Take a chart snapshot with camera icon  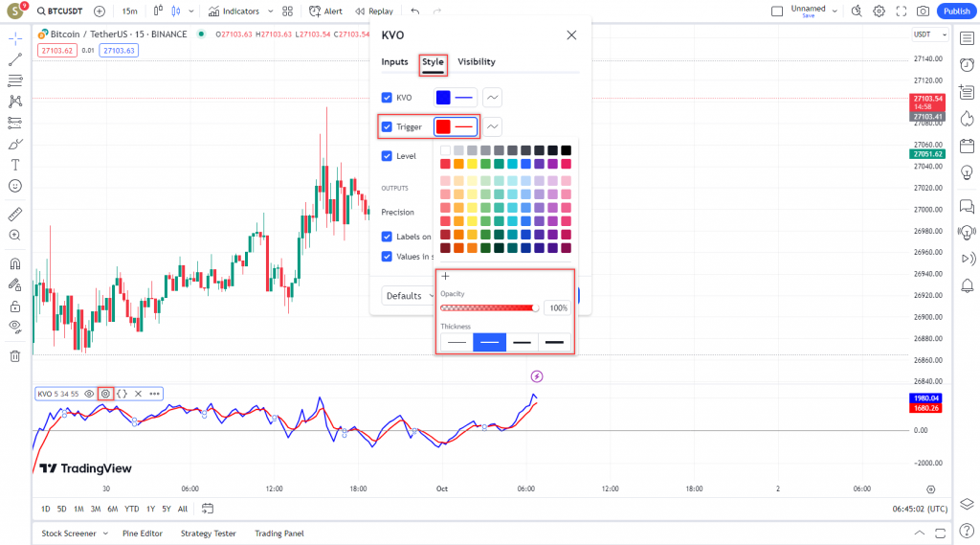pos(924,11)
